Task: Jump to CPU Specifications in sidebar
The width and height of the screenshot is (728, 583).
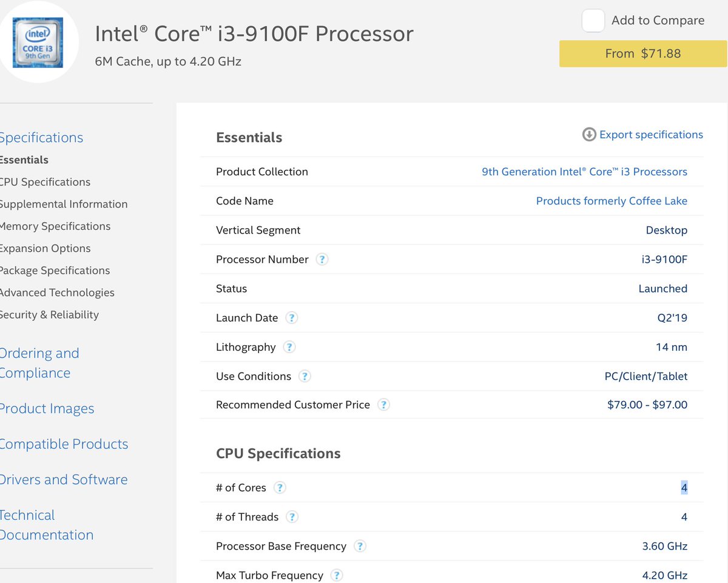Action: click(45, 182)
